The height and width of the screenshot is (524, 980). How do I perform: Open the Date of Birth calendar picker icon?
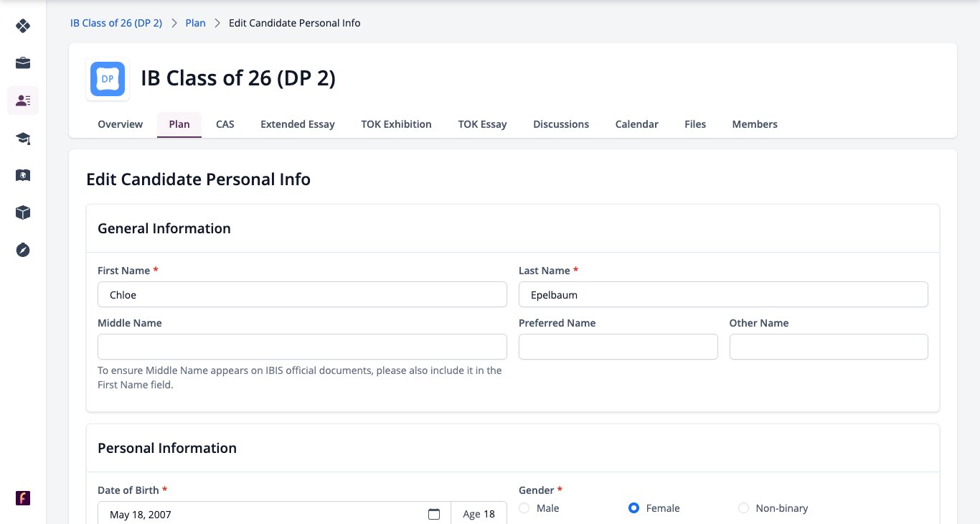(x=433, y=514)
